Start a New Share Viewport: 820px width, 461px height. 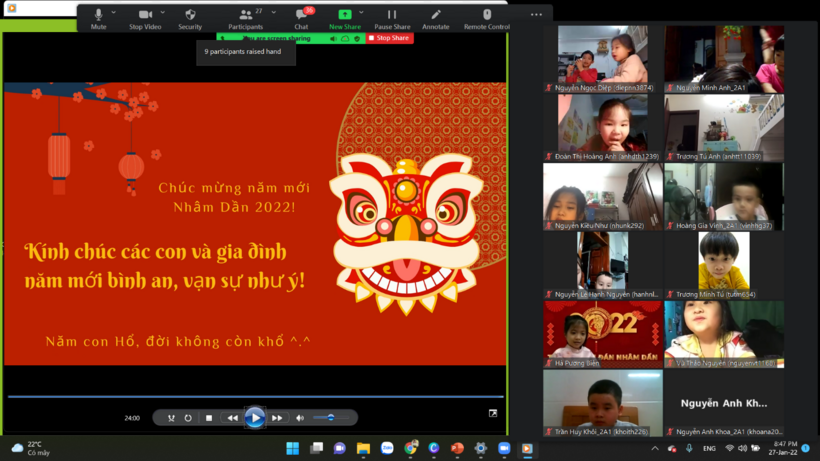coord(345,19)
